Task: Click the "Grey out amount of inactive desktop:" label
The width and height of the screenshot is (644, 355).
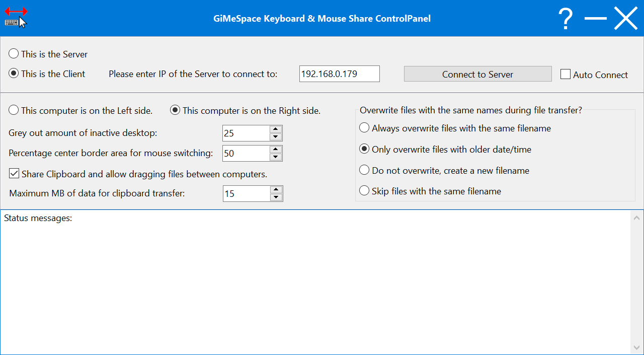Action: (83, 133)
